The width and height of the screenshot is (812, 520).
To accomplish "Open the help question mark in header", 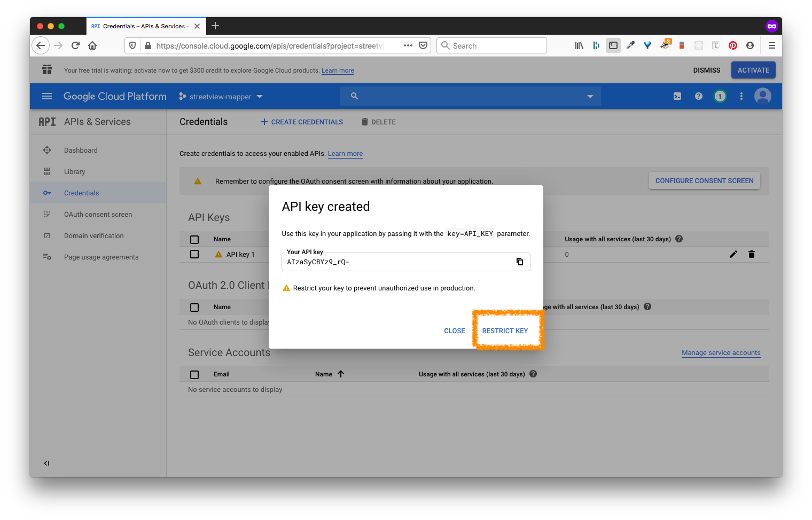I will click(698, 97).
